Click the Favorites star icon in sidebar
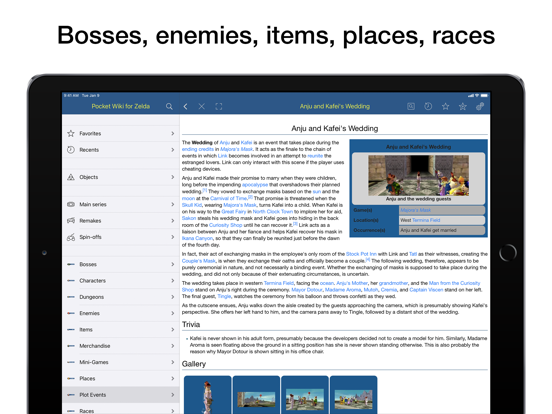552x414 pixels. [x=71, y=133]
